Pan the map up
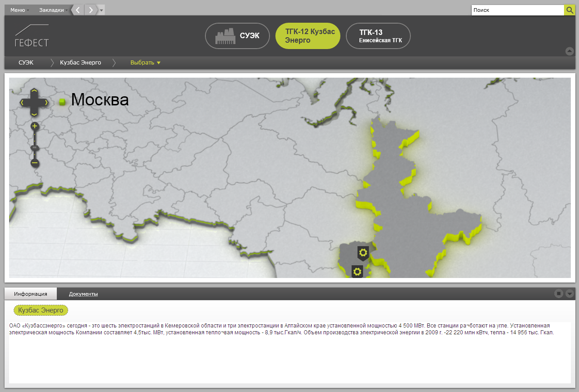Image resolution: width=579 pixels, height=392 pixels. [x=34, y=91]
